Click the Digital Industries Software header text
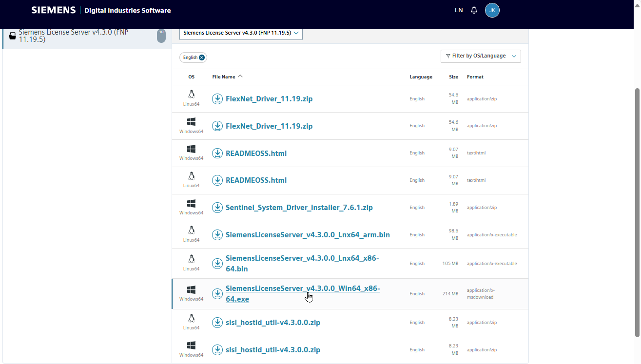This screenshot has height=364, width=641. coord(128,10)
